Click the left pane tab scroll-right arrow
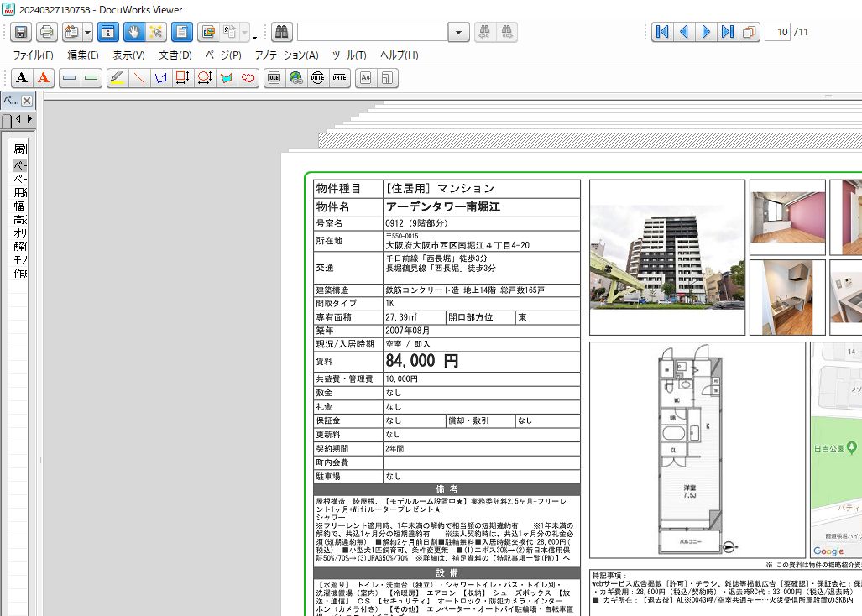 coord(29,118)
